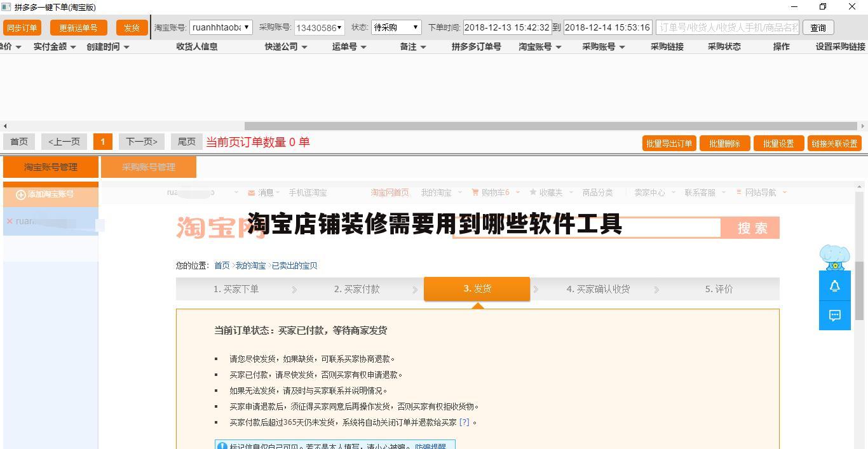Viewport: 868px width, 449px height.
Task: Click the orange 发货 button in toolbar
Action: 132,28
